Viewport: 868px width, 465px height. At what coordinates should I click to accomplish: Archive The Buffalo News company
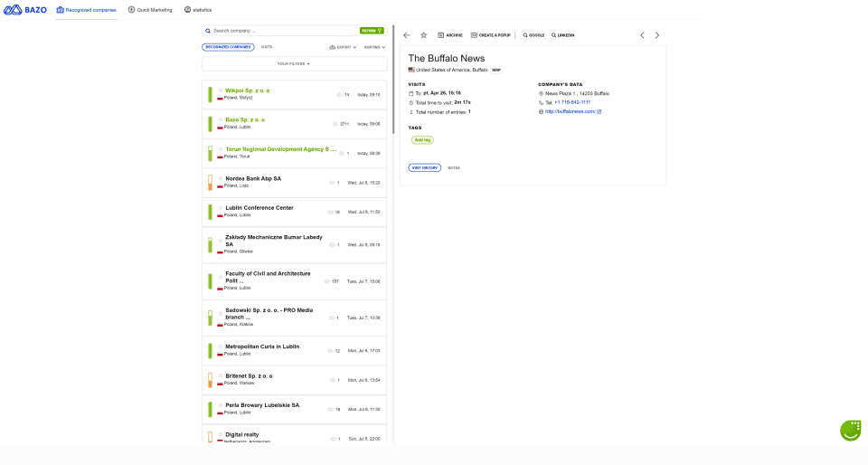click(x=449, y=35)
